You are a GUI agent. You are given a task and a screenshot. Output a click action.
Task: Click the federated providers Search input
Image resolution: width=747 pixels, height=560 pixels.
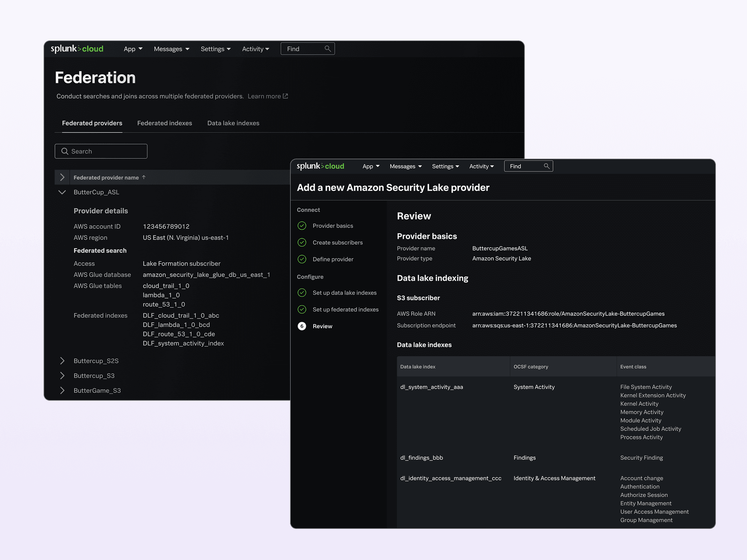[x=101, y=151]
